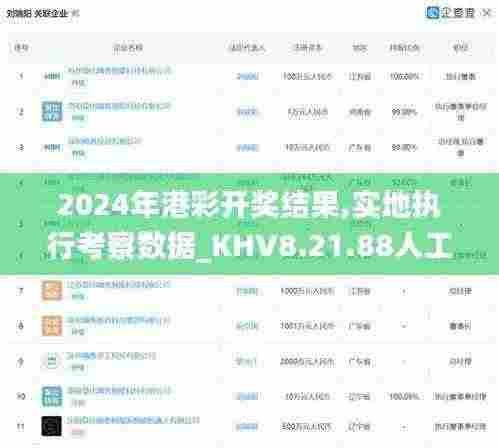Close the related companies popup

487,13
